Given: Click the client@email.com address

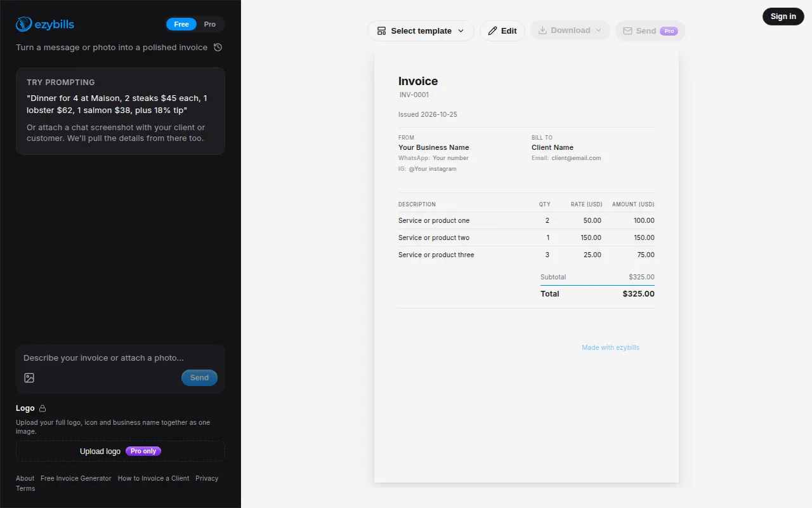Looking at the screenshot, I should (x=576, y=158).
